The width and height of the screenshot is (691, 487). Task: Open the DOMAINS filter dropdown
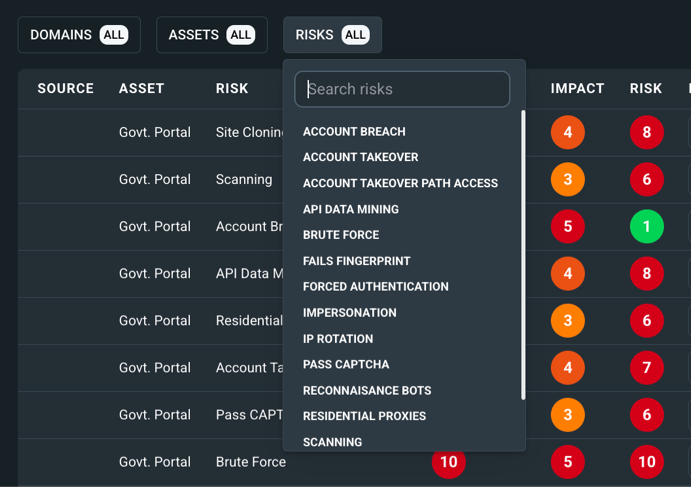click(x=79, y=35)
